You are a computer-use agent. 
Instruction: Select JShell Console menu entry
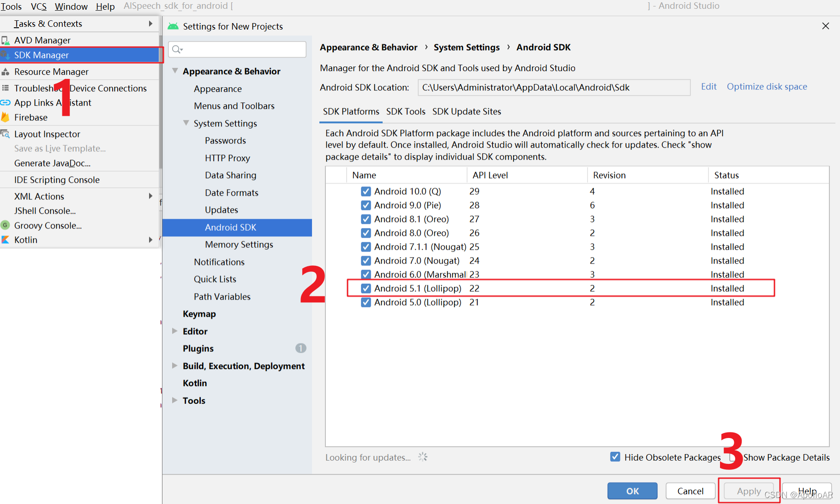coord(80,210)
